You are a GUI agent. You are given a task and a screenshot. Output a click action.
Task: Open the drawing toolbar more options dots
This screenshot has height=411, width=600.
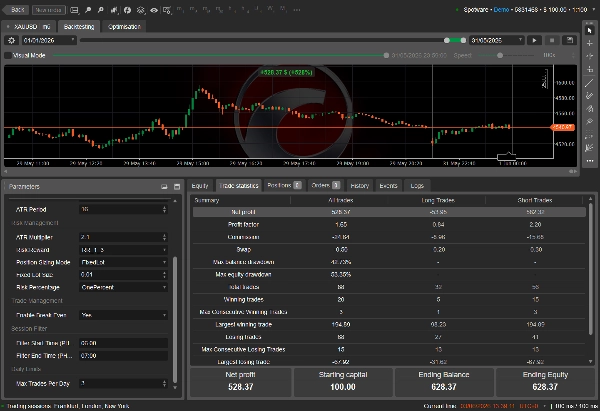click(x=590, y=161)
